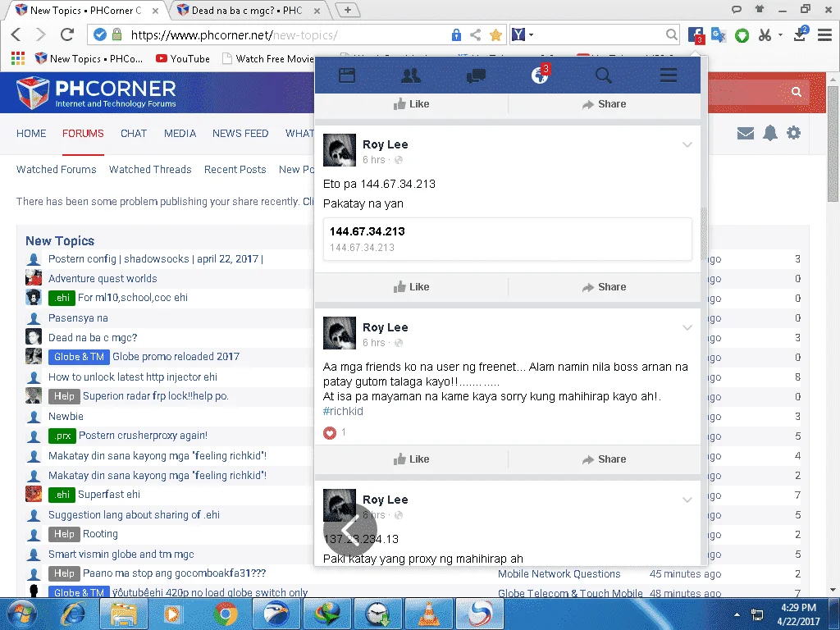Show hidden system tray icons
Viewport: 840px width, 630px height.
[x=737, y=614]
